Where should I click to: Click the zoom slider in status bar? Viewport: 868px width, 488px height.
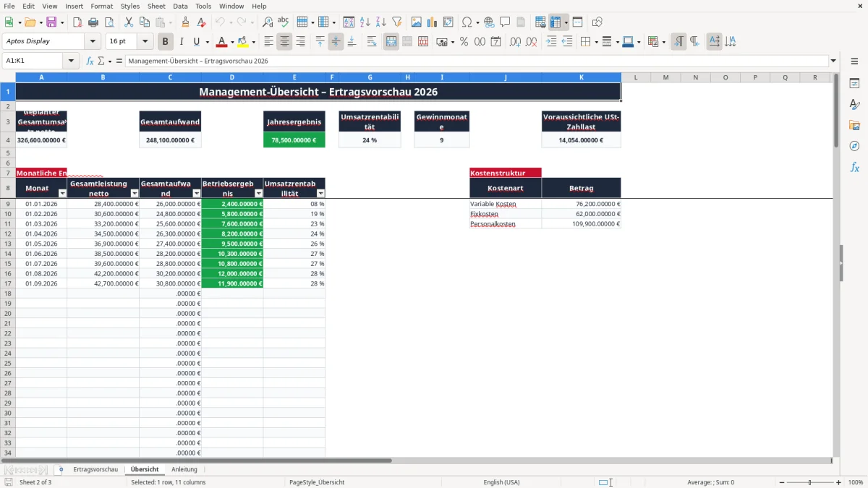[809, 482]
